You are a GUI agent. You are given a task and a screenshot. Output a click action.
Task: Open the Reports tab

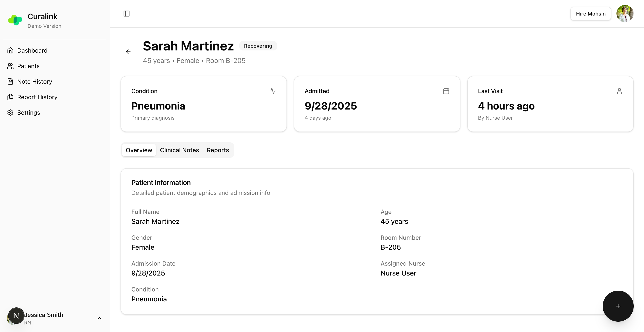point(218,150)
